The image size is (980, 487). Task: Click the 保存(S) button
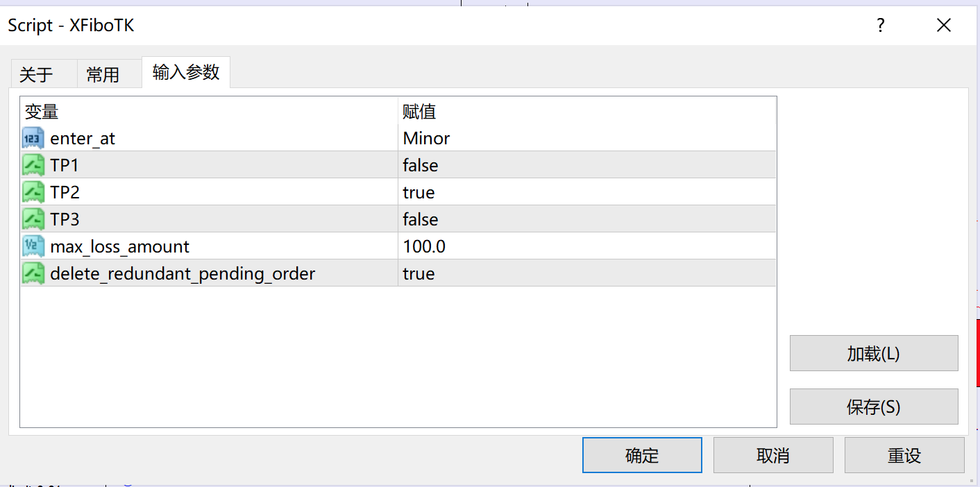873,407
